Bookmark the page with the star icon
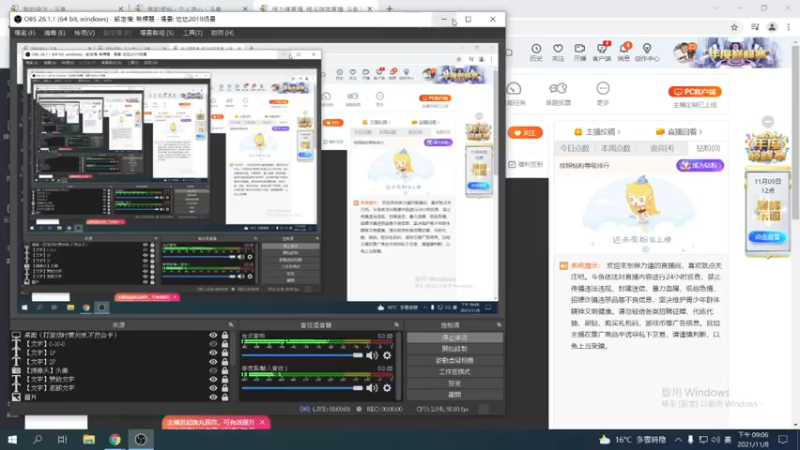Viewport: 800px width, 450px height. click(734, 28)
